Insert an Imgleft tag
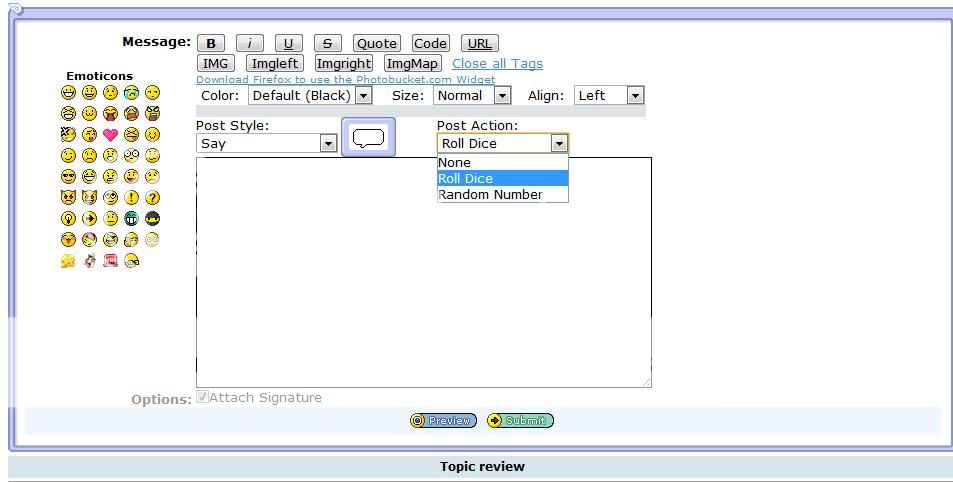Screen dimensions: 953x482 pyautogui.click(x=275, y=63)
